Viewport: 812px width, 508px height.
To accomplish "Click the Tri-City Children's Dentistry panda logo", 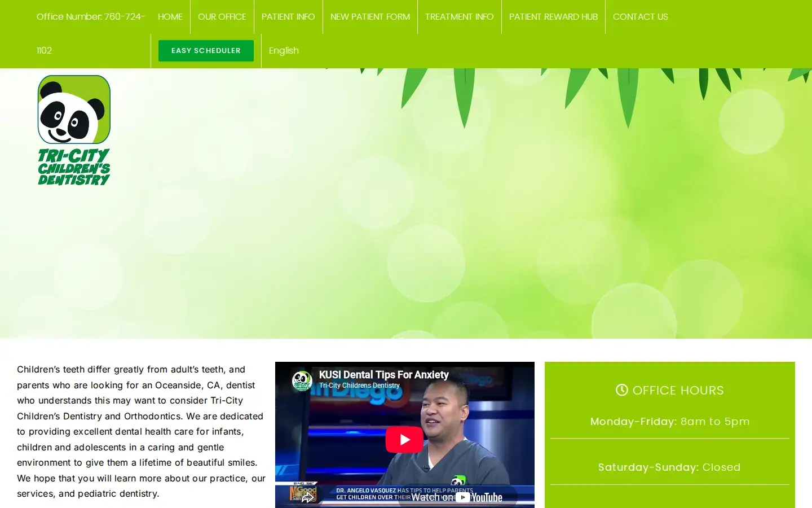I will (74, 130).
